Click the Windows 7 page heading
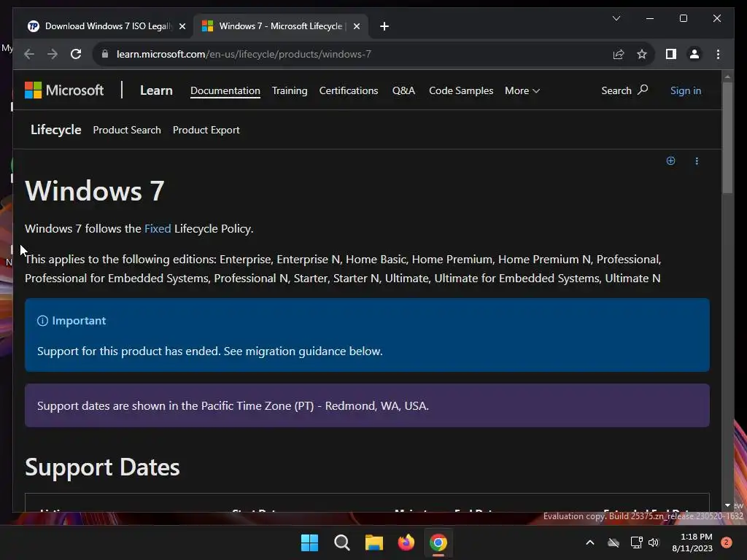The image size is (747, 560). (94, 191)
